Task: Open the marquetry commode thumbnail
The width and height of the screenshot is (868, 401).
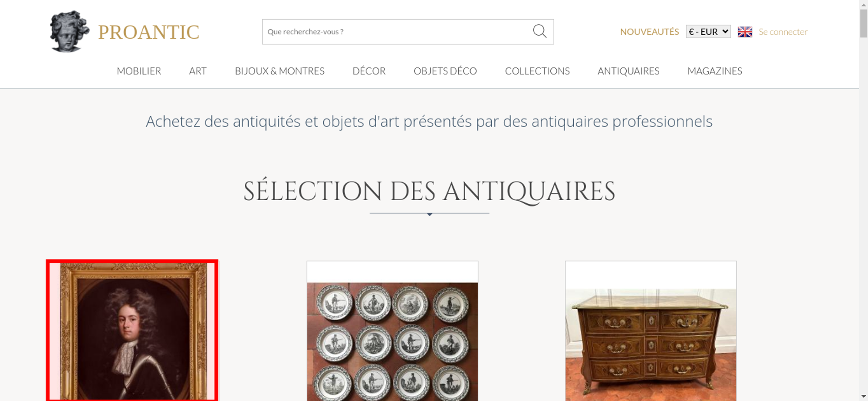Action: pos(651,331)
